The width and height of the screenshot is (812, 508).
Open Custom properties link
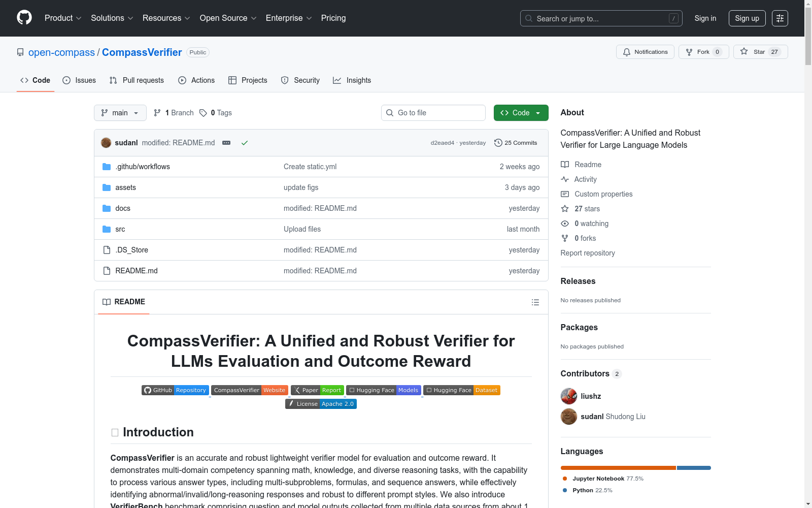coord(597,194)
